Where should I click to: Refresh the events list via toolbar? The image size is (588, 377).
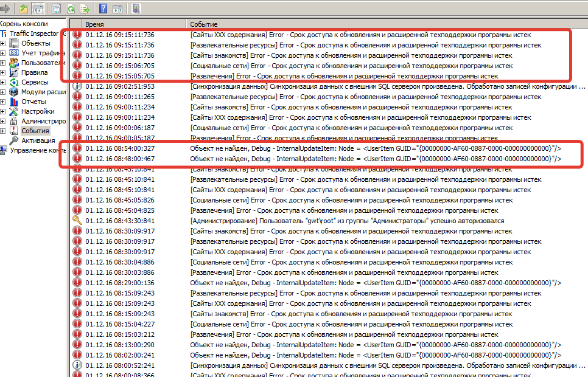pos(71,9)
